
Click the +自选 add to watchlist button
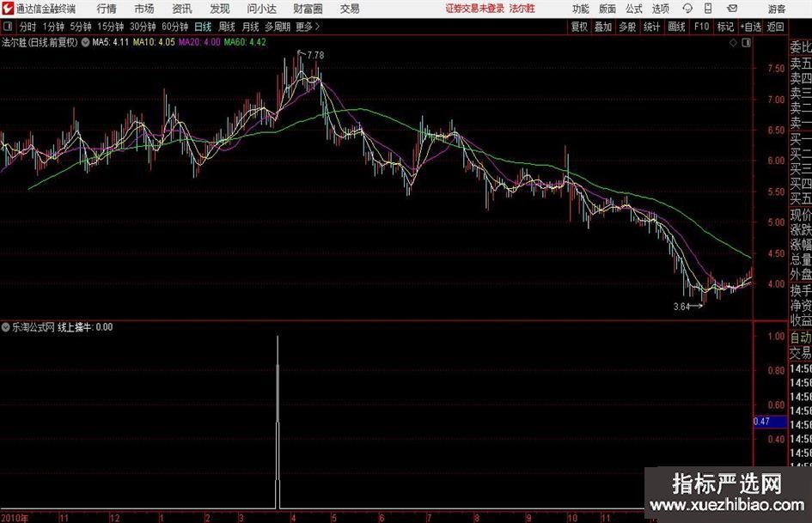coord(751,27)
